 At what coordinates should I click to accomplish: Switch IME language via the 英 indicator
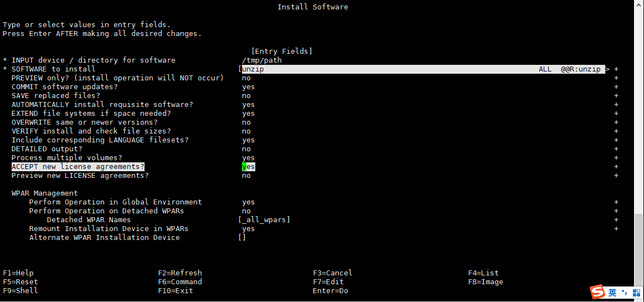click(x=612, y=293)
